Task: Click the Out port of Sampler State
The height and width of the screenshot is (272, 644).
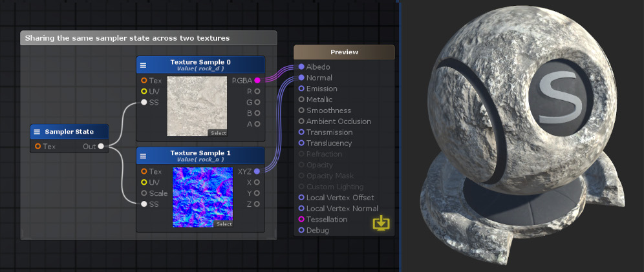Action: 101,147
